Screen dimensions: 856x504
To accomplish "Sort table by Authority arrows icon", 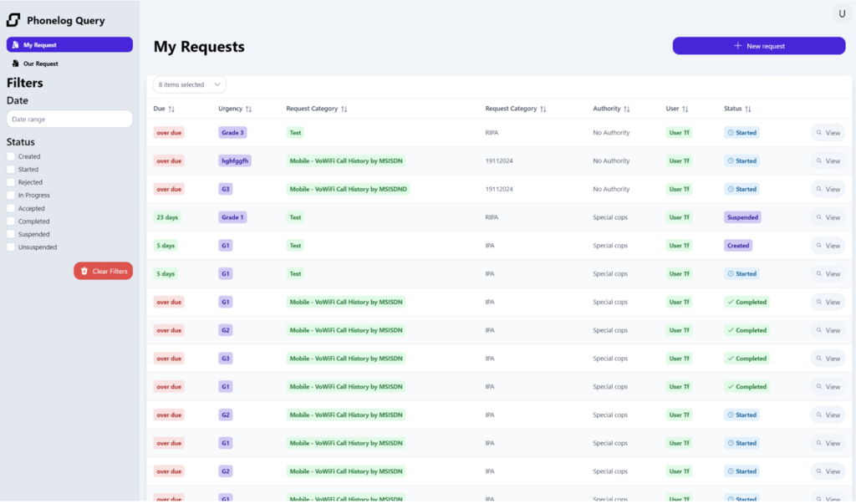I will click(627, 109).
